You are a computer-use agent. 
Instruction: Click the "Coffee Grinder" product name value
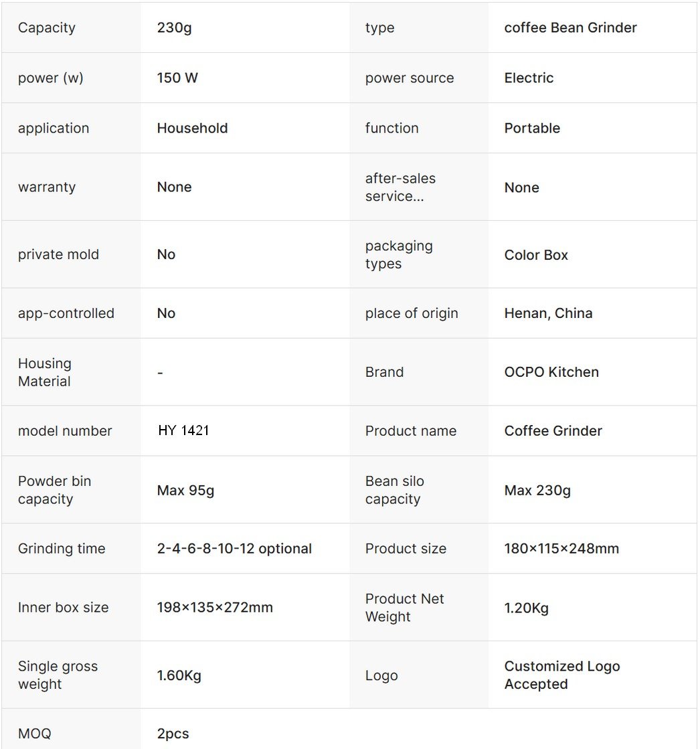tap(553, 431)
